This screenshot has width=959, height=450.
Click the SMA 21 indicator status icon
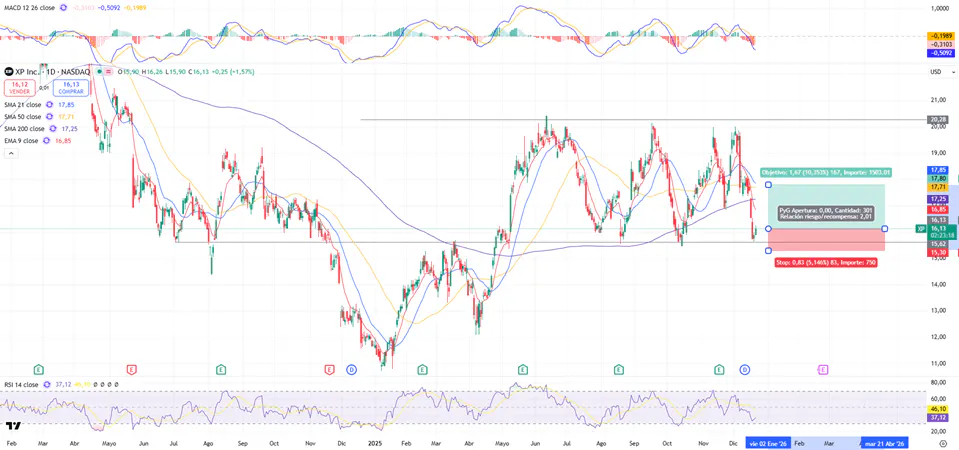50,105
